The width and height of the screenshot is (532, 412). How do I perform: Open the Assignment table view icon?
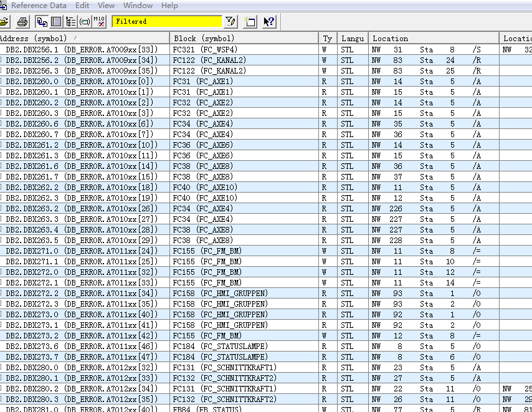pyautogui.click(x=56, y=22)
